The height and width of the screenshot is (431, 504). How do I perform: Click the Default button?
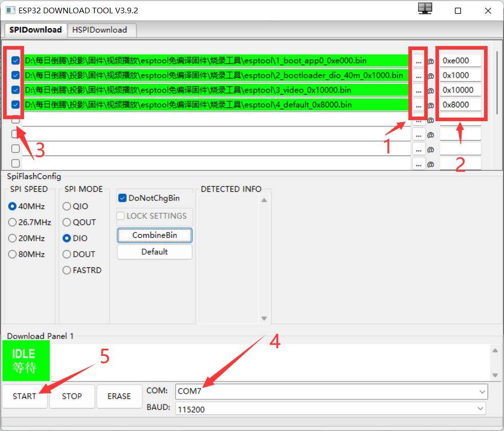point(155,252)
